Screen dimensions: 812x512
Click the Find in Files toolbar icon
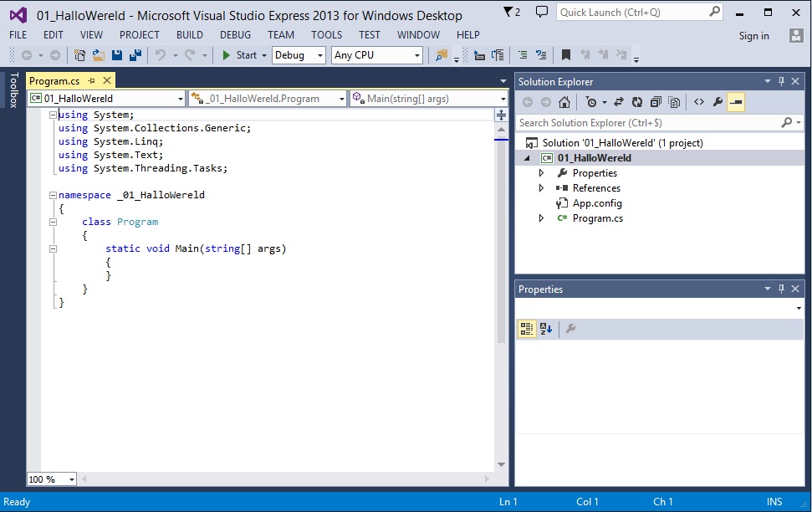pos(442,55)
